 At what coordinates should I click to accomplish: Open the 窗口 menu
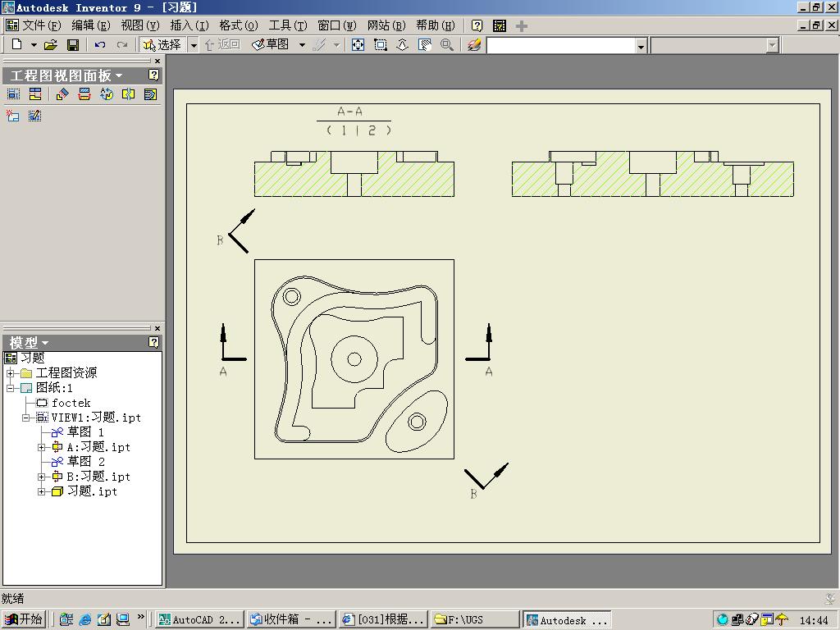click(337, 25)
